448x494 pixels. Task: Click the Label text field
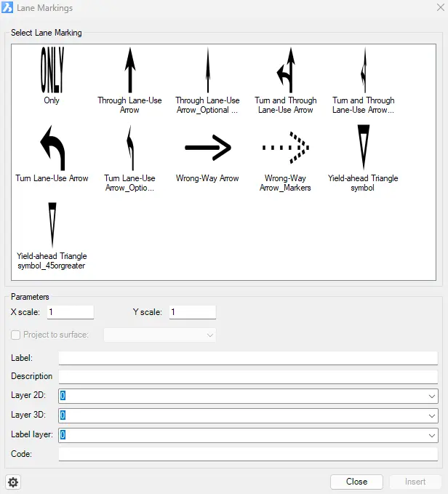pyautogui.click(x=248, y=357)
